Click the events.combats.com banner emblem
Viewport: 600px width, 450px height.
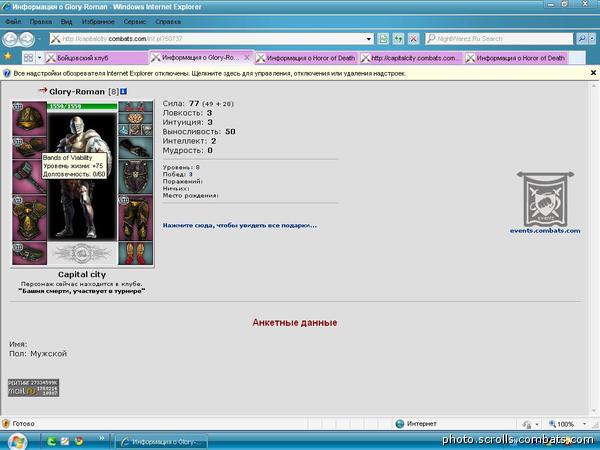click(x=545, y=199)
